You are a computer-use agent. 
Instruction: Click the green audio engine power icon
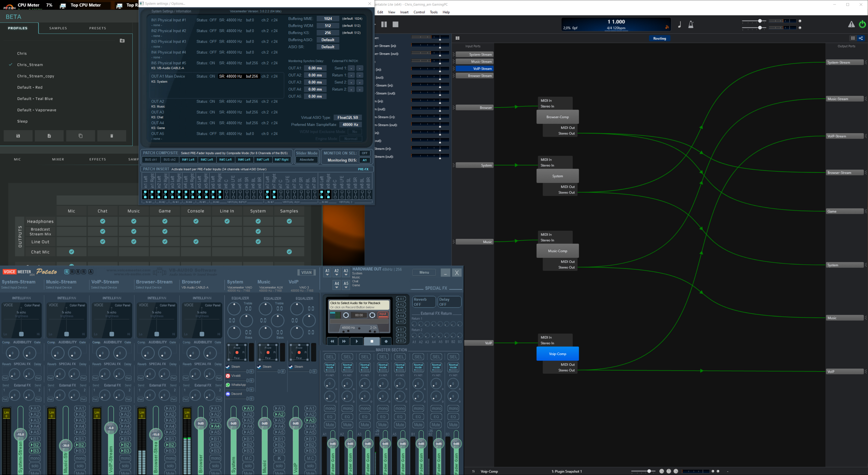862,24
